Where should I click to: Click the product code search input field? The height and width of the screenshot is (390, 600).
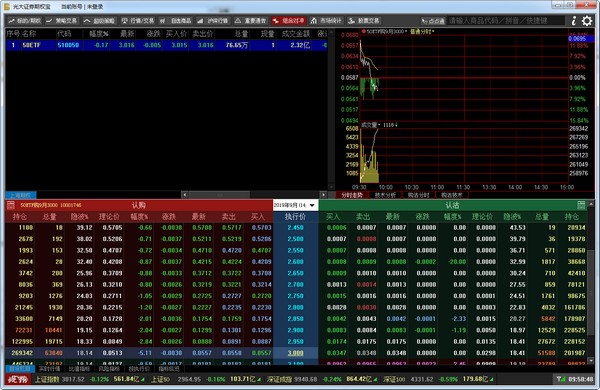(506, 21)
